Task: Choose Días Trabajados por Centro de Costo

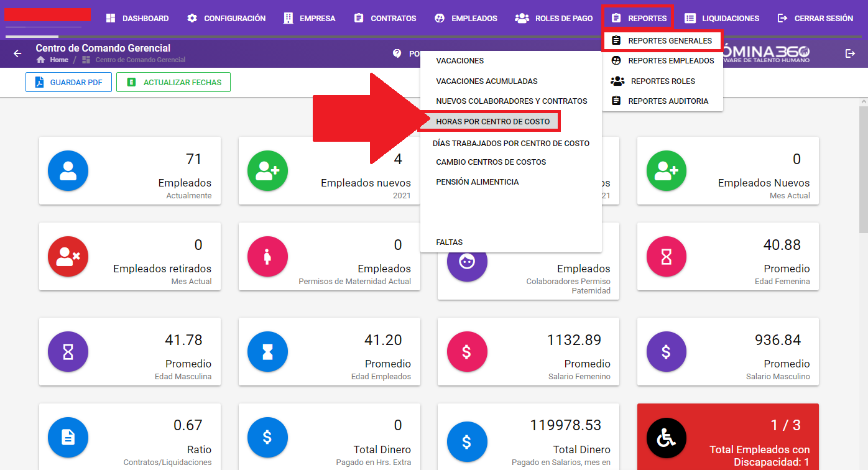Action: pyautogui.click(x=510, y=143)
